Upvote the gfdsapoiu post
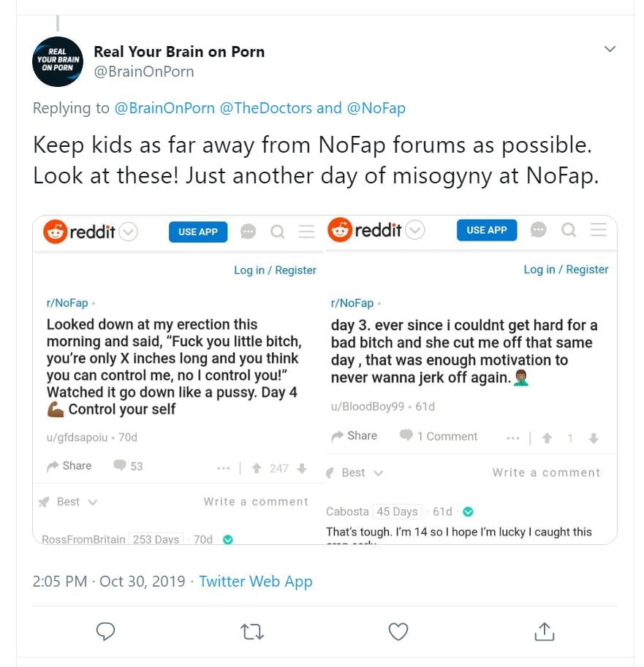Screen dimensions: 644x667 tap(257, 468)
